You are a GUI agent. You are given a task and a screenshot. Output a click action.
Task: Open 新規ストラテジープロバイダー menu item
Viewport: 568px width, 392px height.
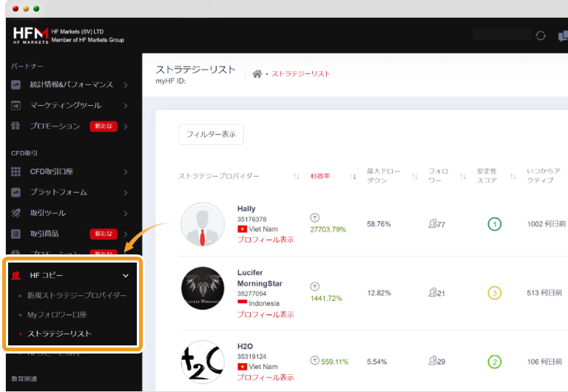point(77,295)
